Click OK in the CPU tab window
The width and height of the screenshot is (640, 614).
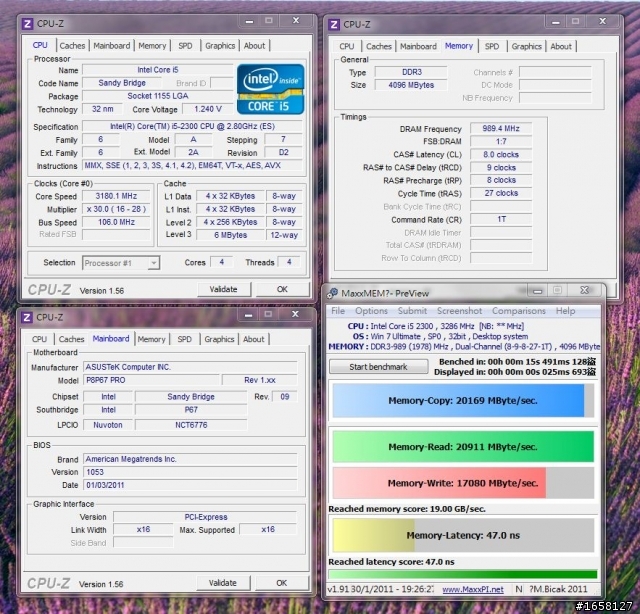point(282,289)
